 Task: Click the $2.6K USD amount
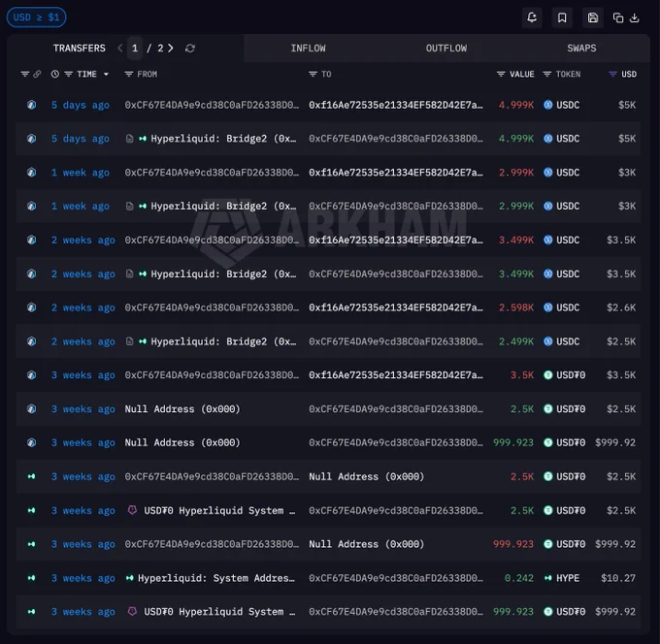coord(621,307)
